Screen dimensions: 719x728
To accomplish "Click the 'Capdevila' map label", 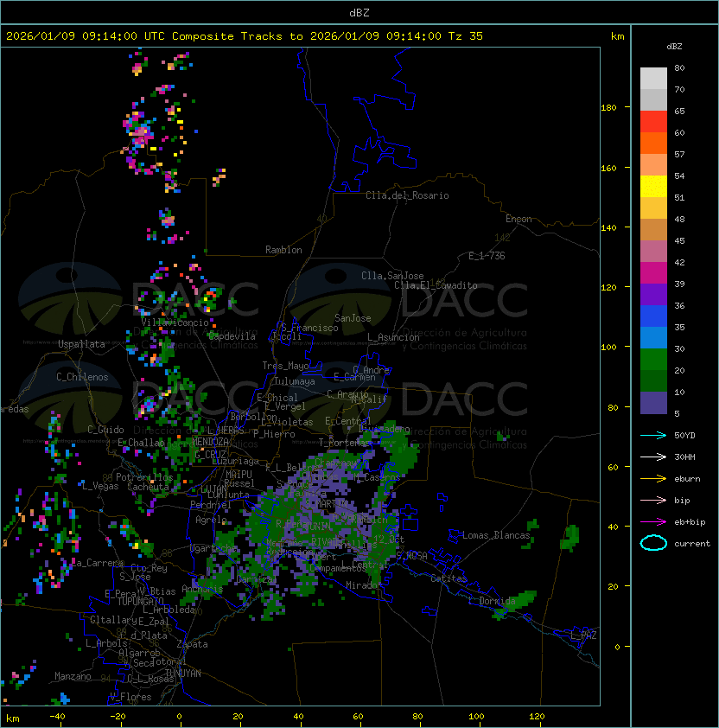I will click(x=232, y=336).
